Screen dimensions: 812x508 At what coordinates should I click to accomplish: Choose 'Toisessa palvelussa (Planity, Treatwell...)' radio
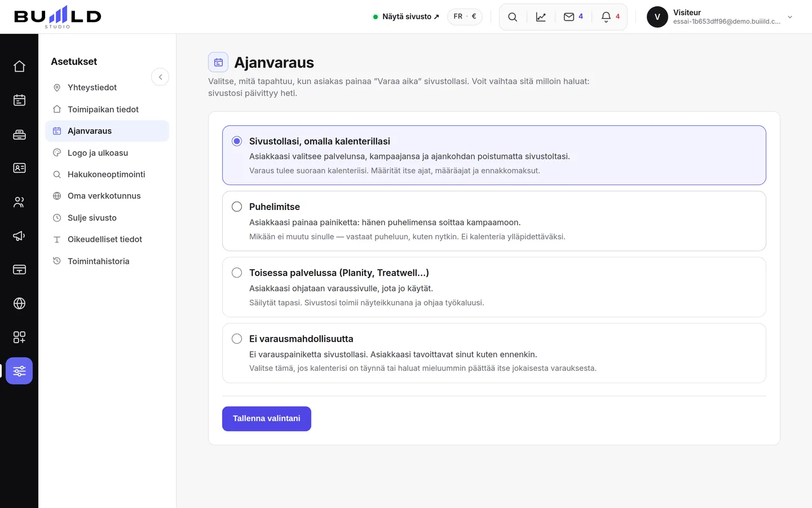point(237,273)
